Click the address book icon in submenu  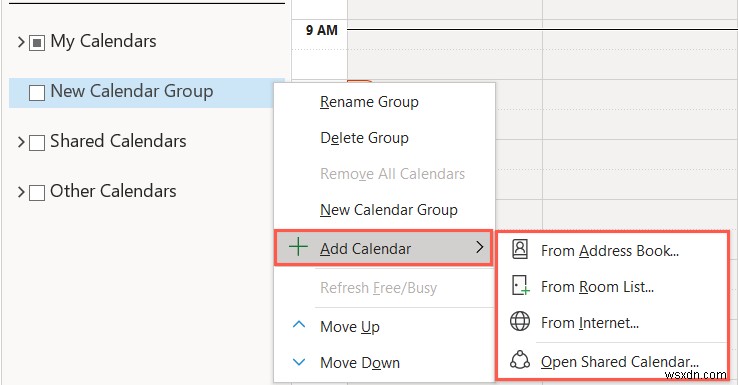(520, 249)
